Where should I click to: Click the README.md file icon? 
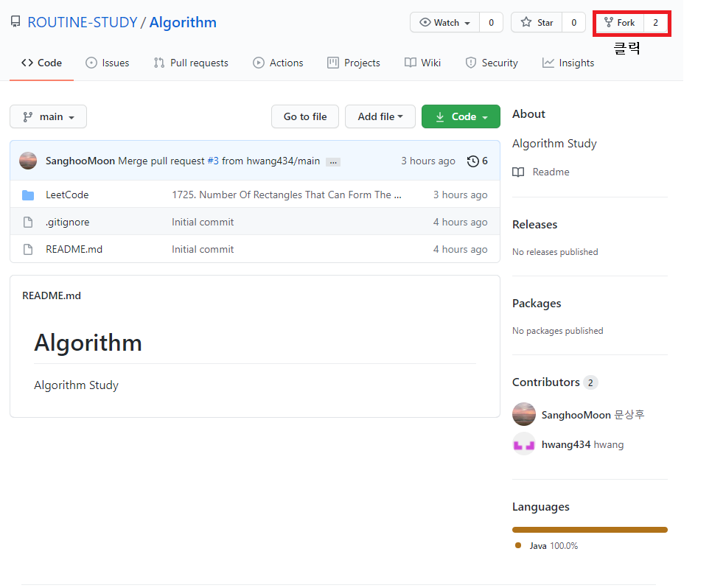pyautogui.click(x=28, y=250)
